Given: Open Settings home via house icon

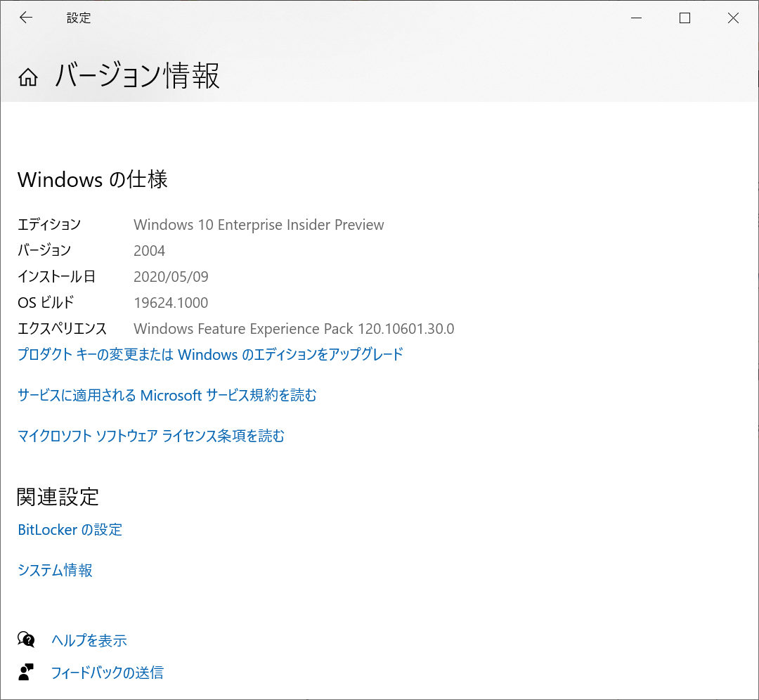Looking at the screenshot, I should (x=28, y=77).
